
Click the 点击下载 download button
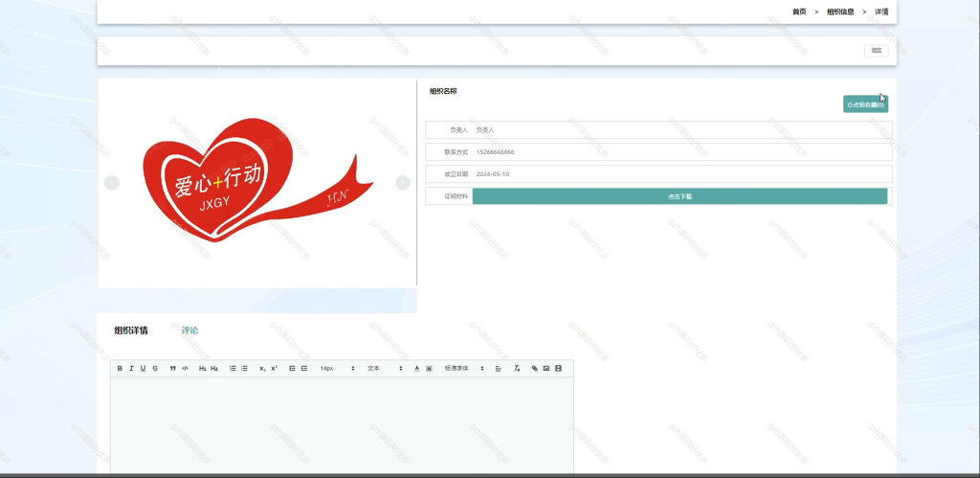click(x=680, y=196)
